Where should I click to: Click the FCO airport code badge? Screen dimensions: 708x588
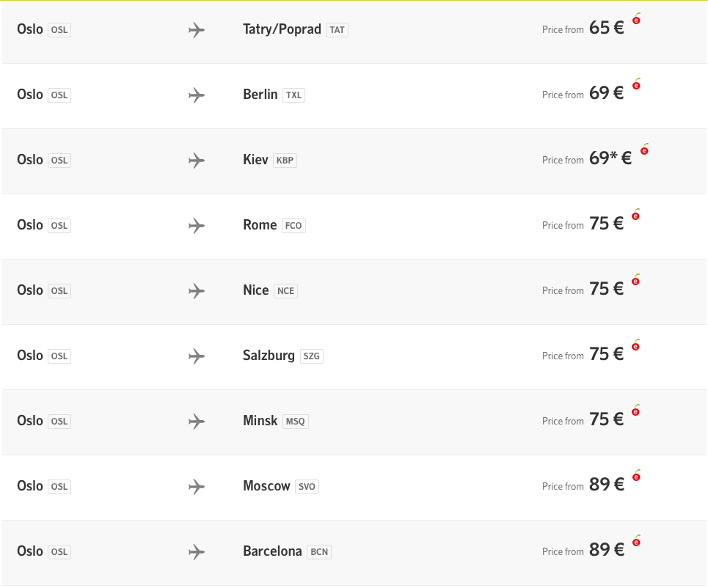click(x=293, y=226)
